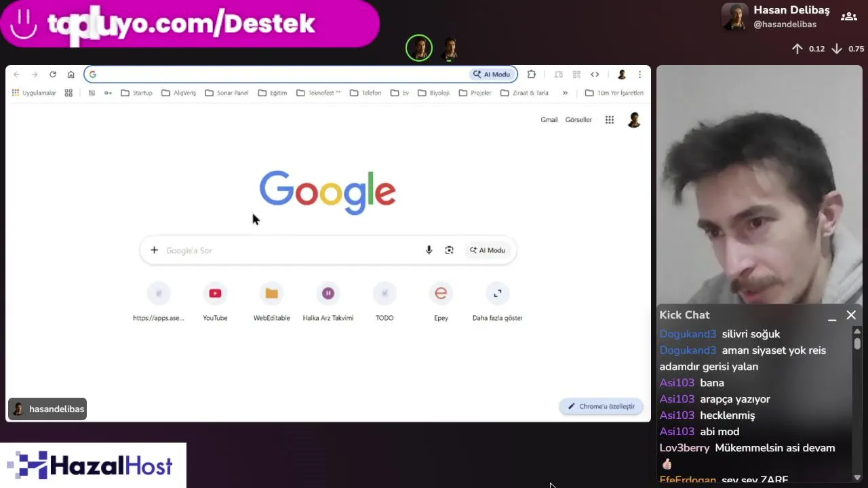
Task: Click the AI Modu button in address bar
Action: point(492,75)
